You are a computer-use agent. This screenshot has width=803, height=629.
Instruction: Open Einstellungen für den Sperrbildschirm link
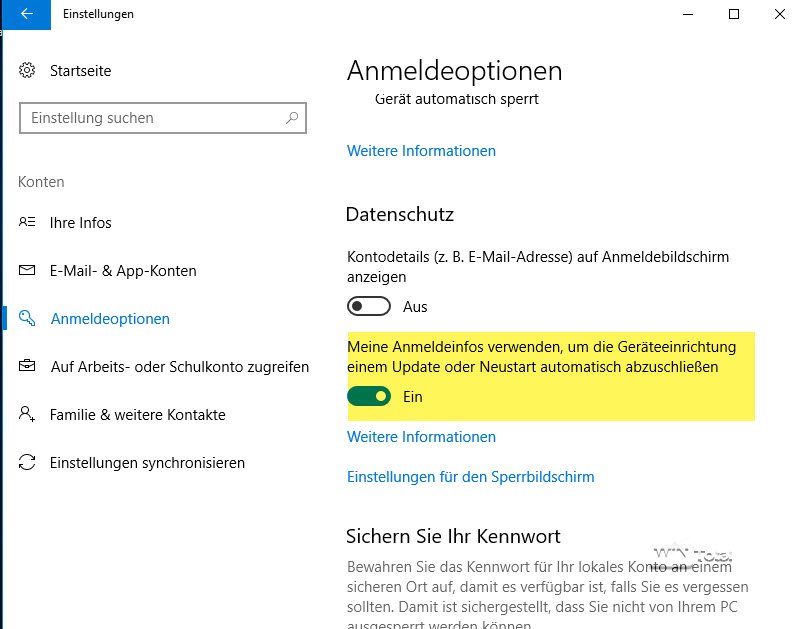(x=470, y=477)
